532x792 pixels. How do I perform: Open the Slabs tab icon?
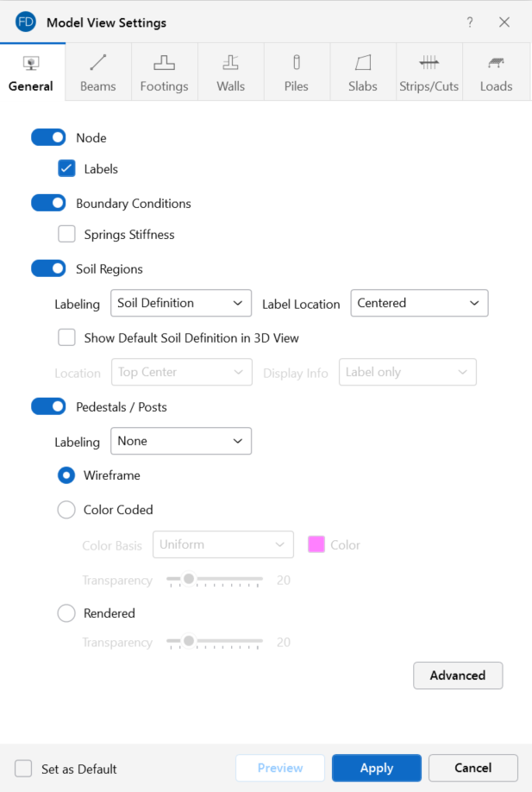363,63
